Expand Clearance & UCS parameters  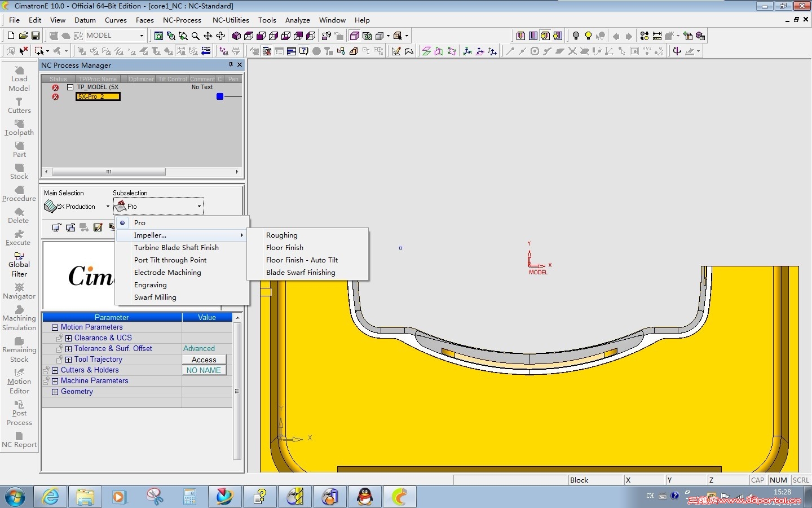click(x=68, y=338)
